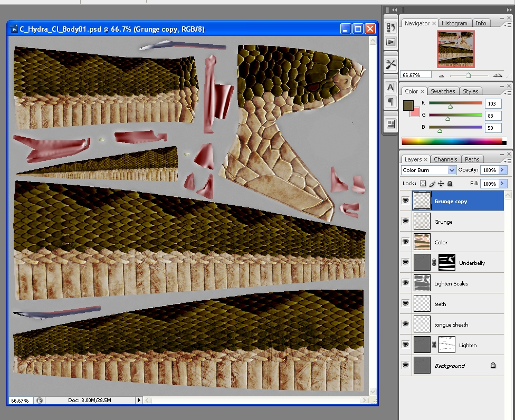515x420 pixels.
Task: Open the Tool Presets palette (wrench icon)
Action: (390, 64)
